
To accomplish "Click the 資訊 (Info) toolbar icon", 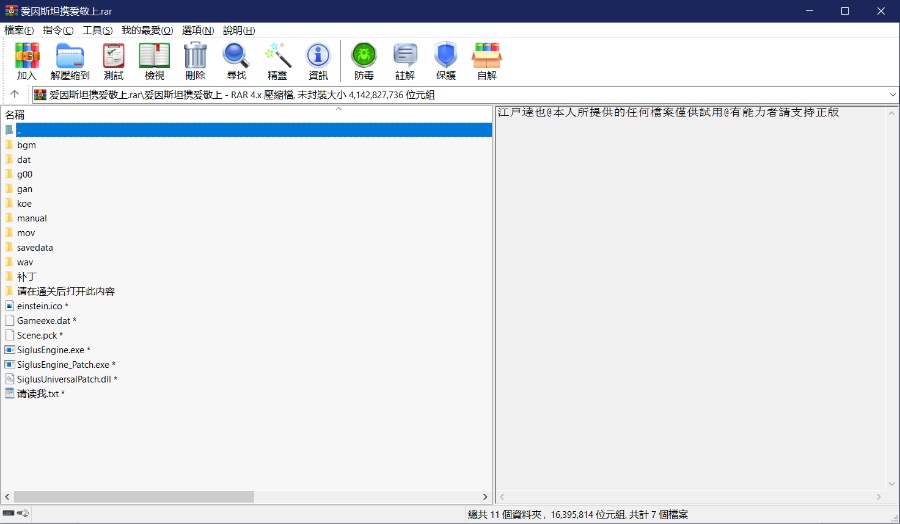I will (x=318, y=61).
